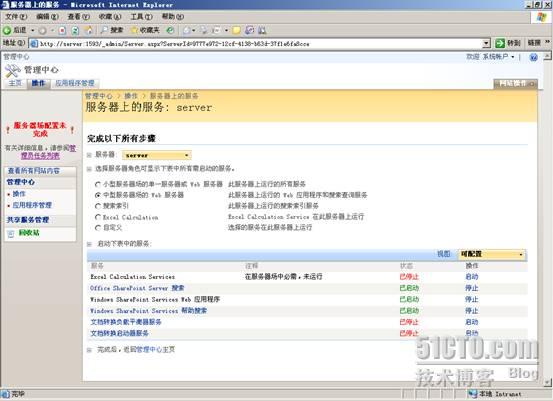Open the Mail button dropdown arrow
This screenshot has height=401, width=553.
tap(194, 31)
